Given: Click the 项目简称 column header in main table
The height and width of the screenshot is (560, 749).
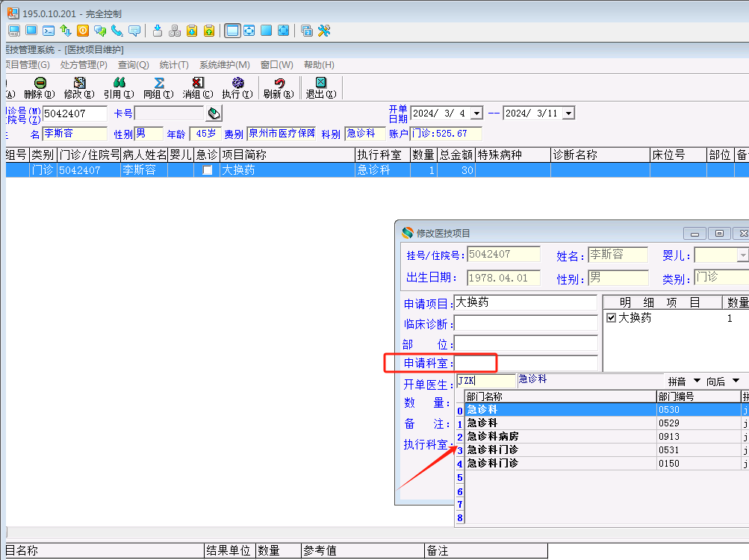Looking at the screenshot, I should pos(288,155).
